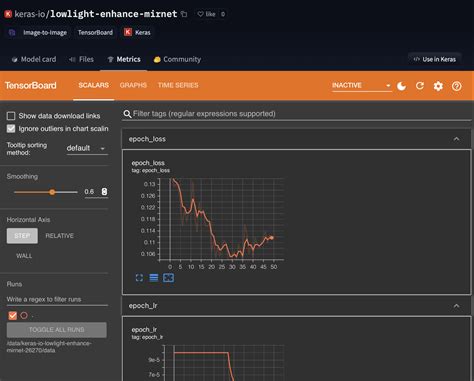Select the SCALARS tab in TensorBoard
This screenshot has height=381, width=474.
coord(94,85)
